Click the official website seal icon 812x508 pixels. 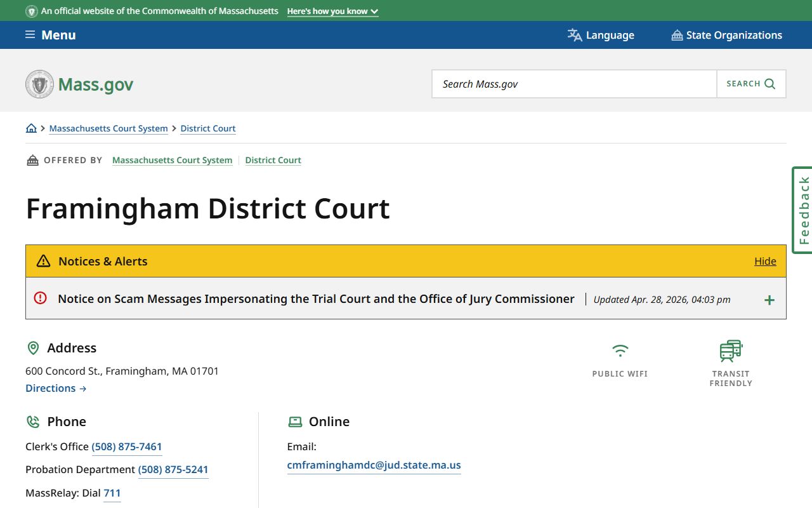point(32,11)
